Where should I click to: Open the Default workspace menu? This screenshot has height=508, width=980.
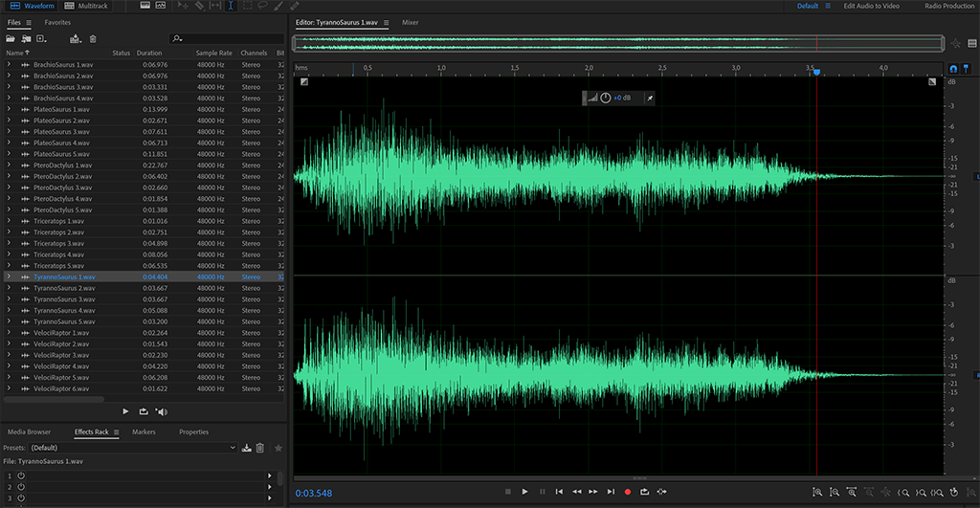(x=828, y=6)
